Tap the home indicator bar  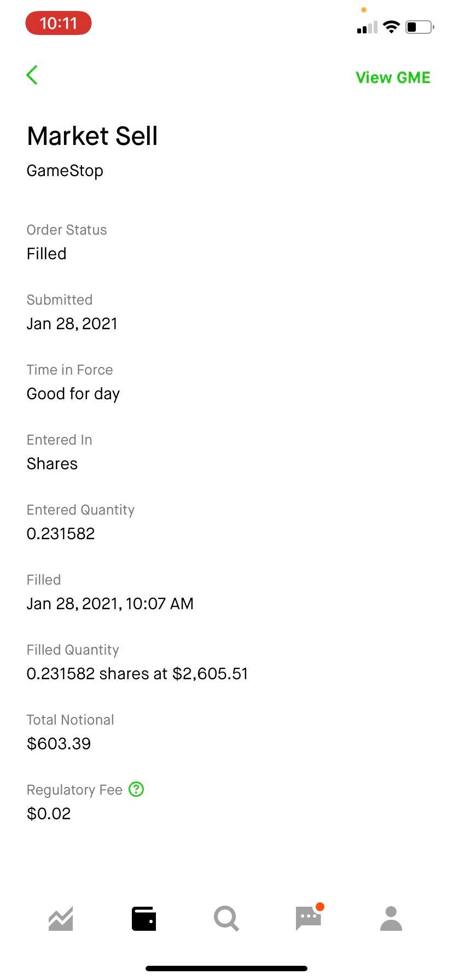226,968
